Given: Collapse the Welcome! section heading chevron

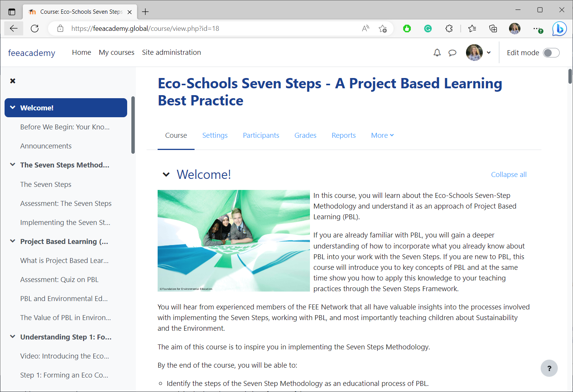Looking at the screenshot, I should (x=166, y=174).
